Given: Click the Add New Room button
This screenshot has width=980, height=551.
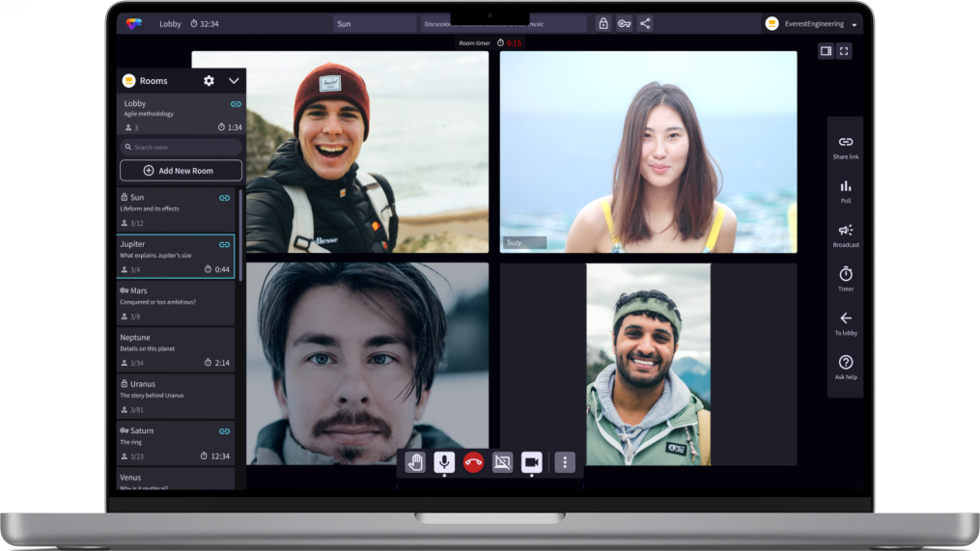Looking at the screenshot, I should pyautogui.click(x=181, y=171).
